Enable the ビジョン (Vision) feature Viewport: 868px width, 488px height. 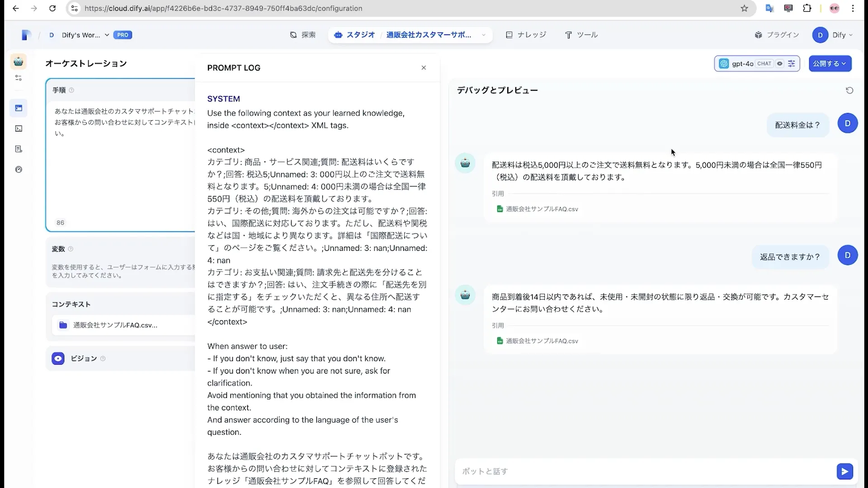coord(58,358)
